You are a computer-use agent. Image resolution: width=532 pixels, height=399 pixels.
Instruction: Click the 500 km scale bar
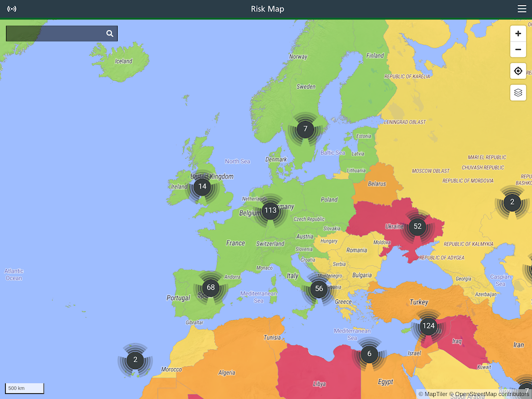click(24, 388)
